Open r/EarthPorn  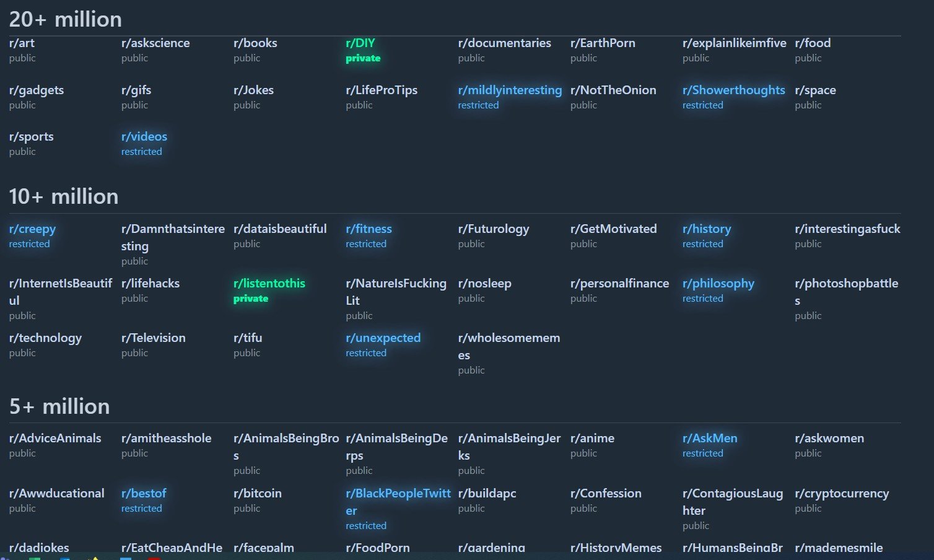(x=603, y=43)
